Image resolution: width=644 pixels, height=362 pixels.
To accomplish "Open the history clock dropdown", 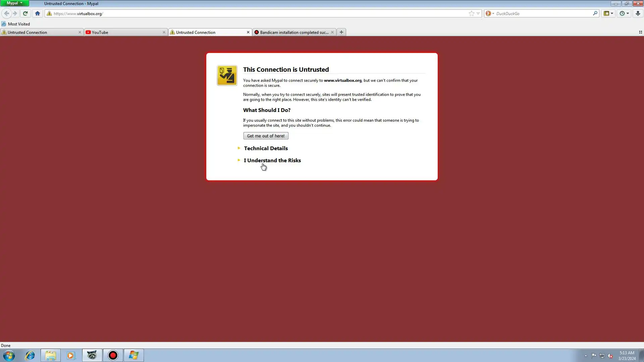I will tap(624, 13).
